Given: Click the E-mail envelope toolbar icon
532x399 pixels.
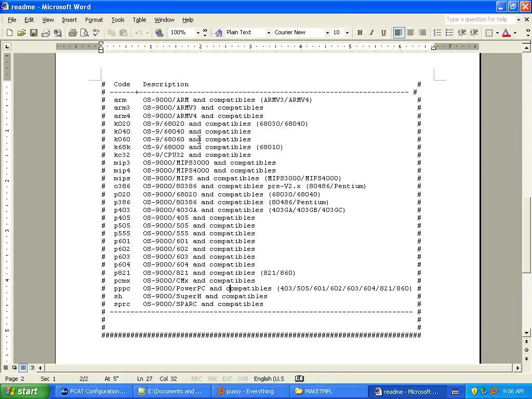Looking at the screenshot, I should pos(46,33).
